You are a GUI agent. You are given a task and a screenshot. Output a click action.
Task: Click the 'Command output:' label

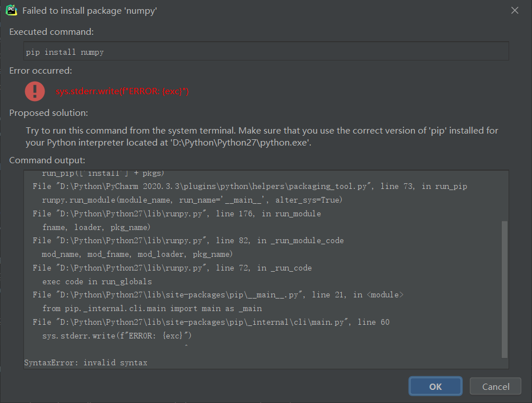click(47, 160)
